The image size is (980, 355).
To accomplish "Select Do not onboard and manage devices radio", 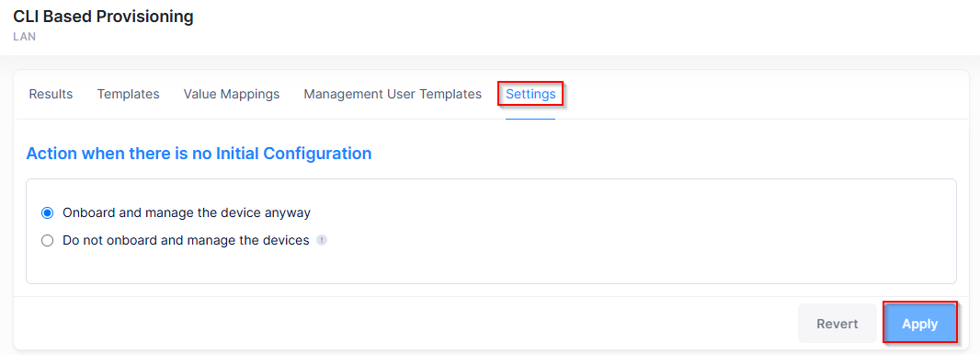I will pyautogui.click(x=48, y=241).
